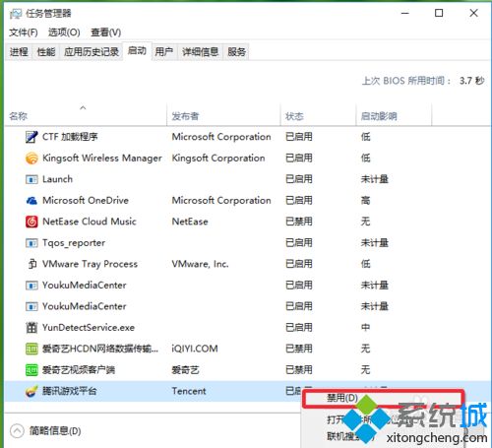Click the NetEase publisher cell
Viewport: 492px width, 448px height.
190,222
